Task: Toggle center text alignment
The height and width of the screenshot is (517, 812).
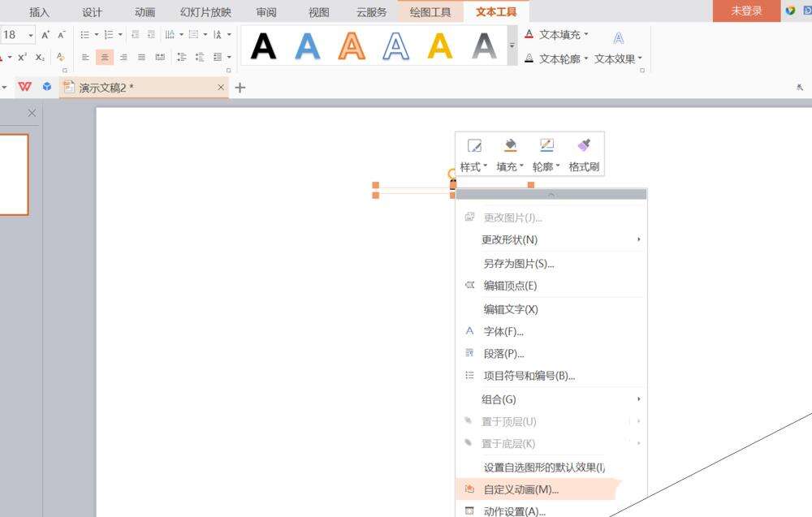Action: tap(104, 57)
